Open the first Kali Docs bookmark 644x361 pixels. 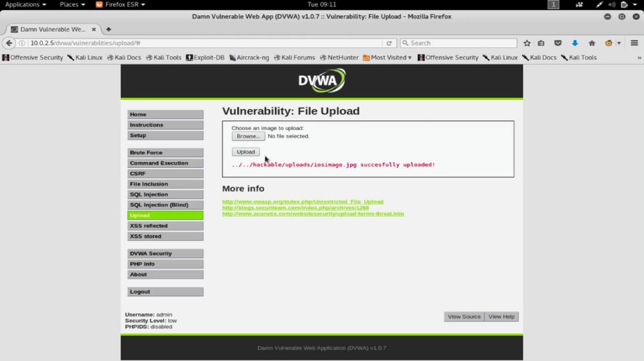pos(124,57)
